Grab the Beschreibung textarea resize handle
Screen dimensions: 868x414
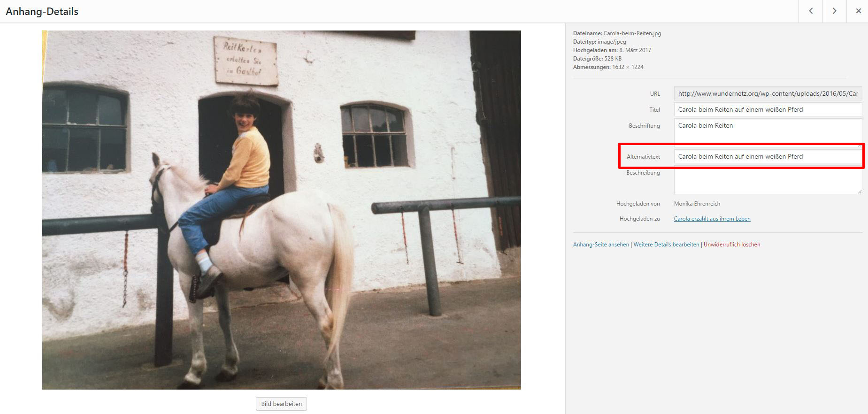pos(860,192)
